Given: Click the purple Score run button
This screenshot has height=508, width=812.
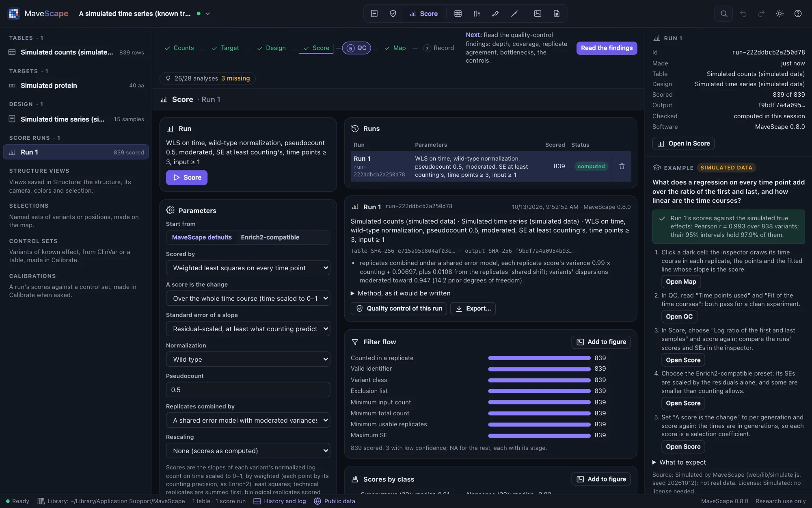Looking at the screenshot, I should pos(187,178).
